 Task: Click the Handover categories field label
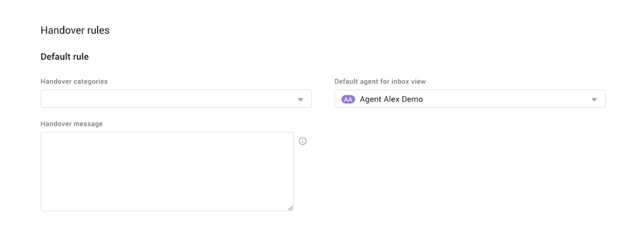[74, 81]
